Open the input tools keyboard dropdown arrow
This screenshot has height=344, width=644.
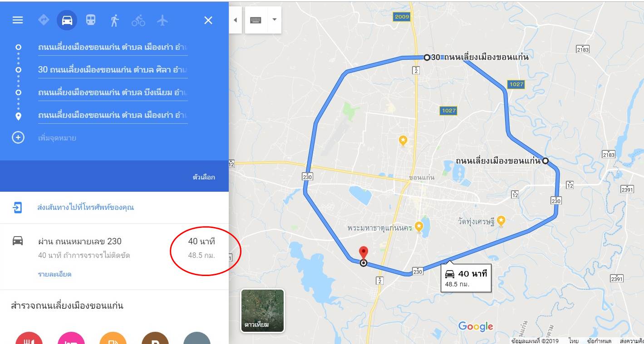click(274, 20)
